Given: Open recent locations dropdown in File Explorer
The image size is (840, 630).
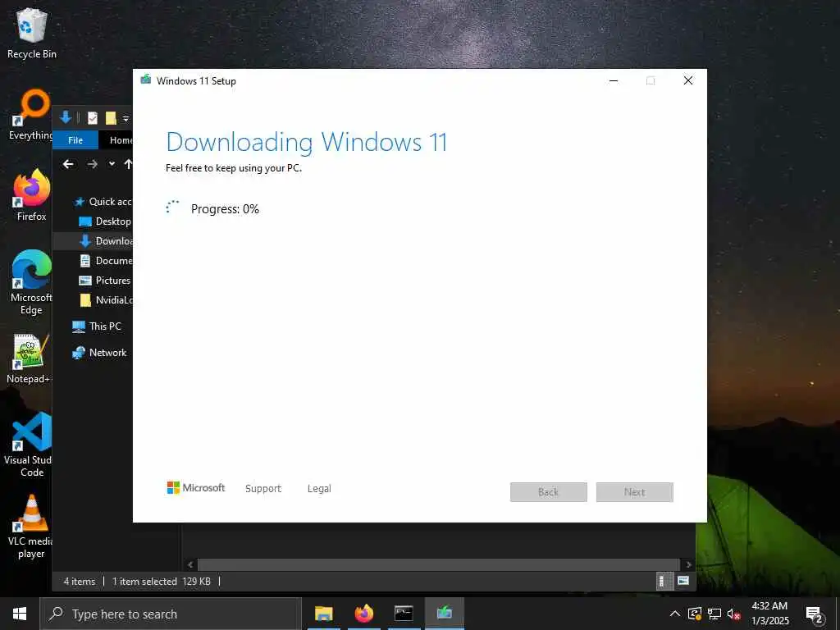Looking at the screenshot, I should tap(112, 164).
